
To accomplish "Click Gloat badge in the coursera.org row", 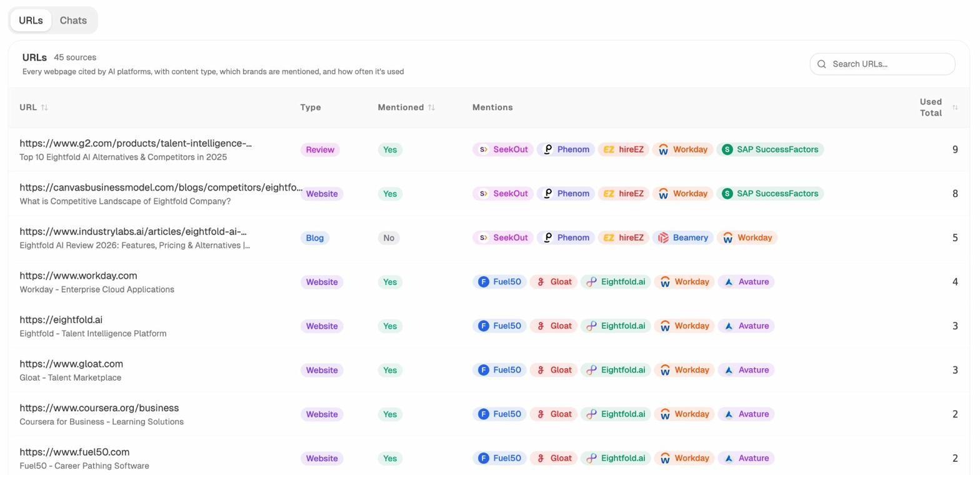I will (554, 414).
